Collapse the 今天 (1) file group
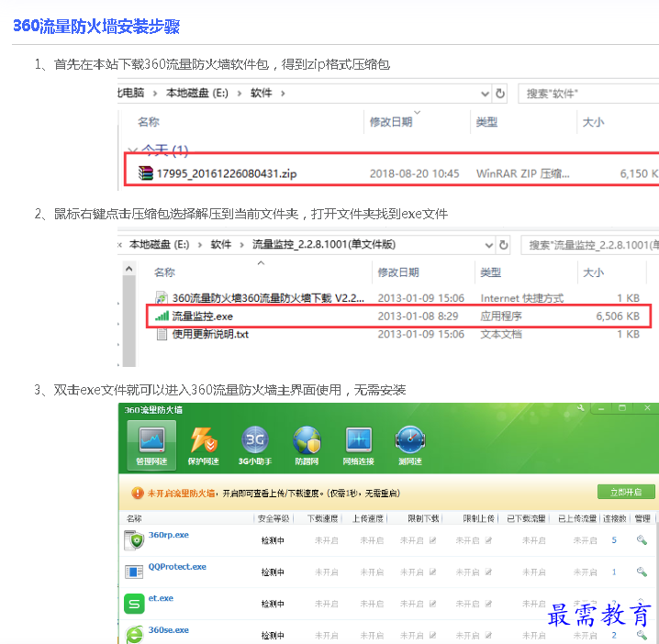659x644 pixels. [x=132, y=150]
